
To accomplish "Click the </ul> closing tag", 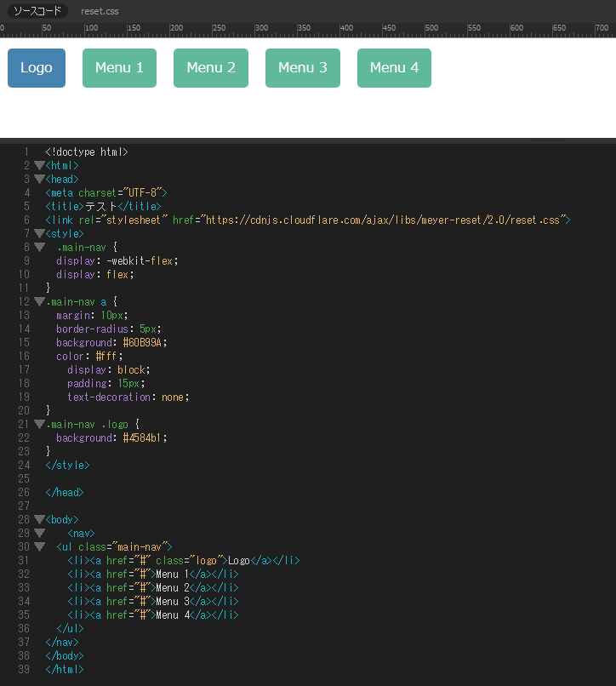I will 70,628.
